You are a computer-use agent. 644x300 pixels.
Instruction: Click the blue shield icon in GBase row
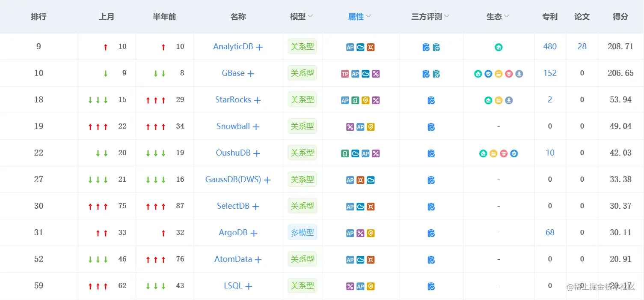pos(488,74)
